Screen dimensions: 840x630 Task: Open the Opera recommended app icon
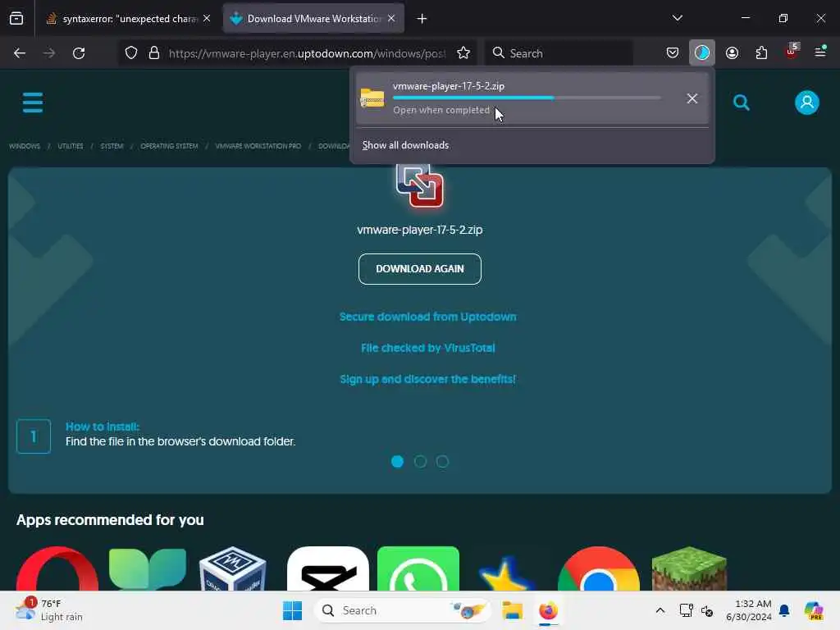click(x=57, y=568)
